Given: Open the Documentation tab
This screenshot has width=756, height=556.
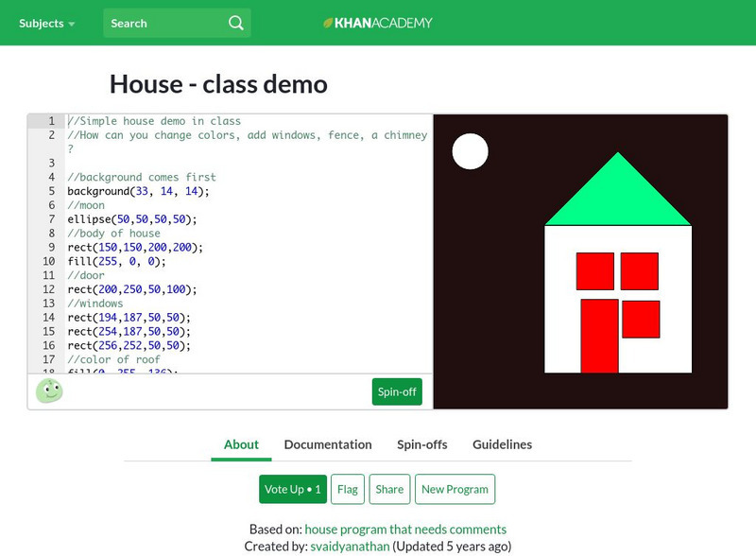Looking at the screenshot, I should click(x=328, y=444).
